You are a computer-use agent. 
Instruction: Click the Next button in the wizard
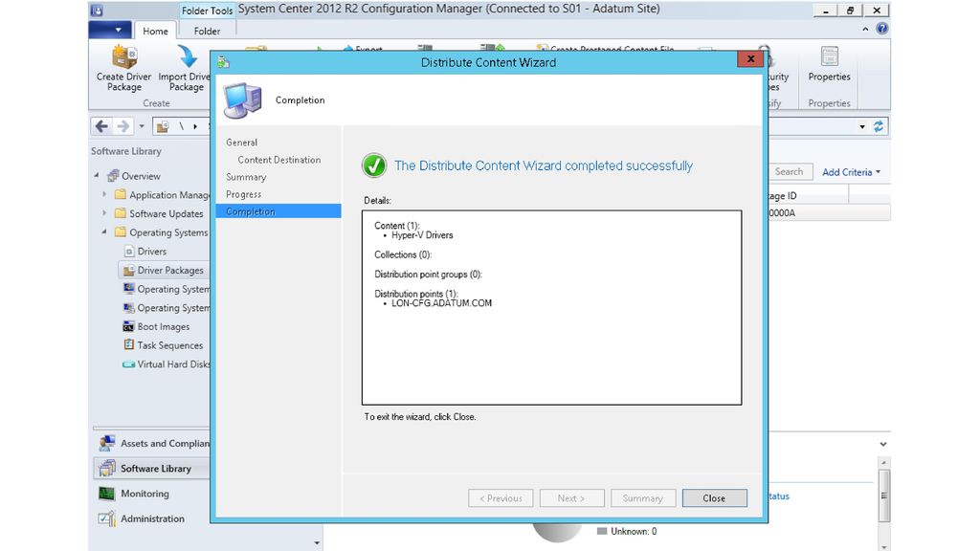(x=572, y=497)
